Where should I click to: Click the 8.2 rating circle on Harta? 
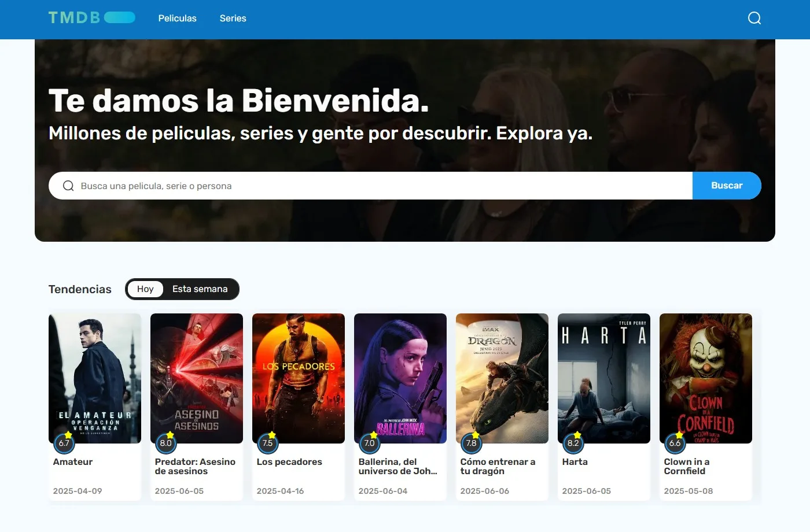pos(573,443)
